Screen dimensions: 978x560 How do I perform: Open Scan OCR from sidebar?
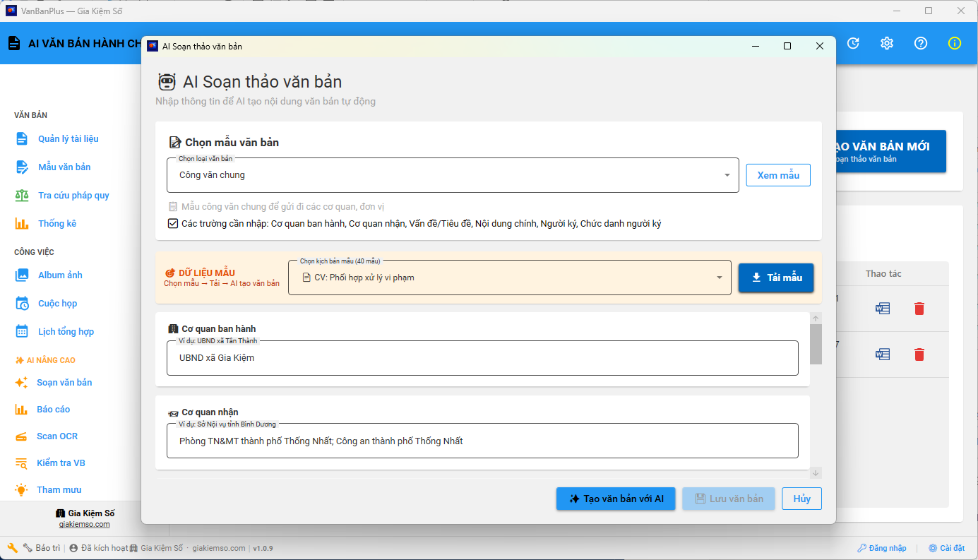[x=56, y=436]
